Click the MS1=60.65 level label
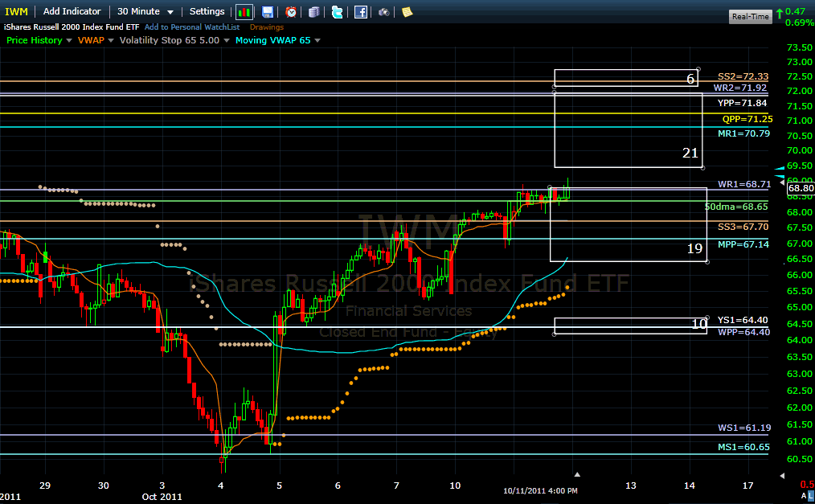Viewport: 815px width, 504px height. point(743,447)
